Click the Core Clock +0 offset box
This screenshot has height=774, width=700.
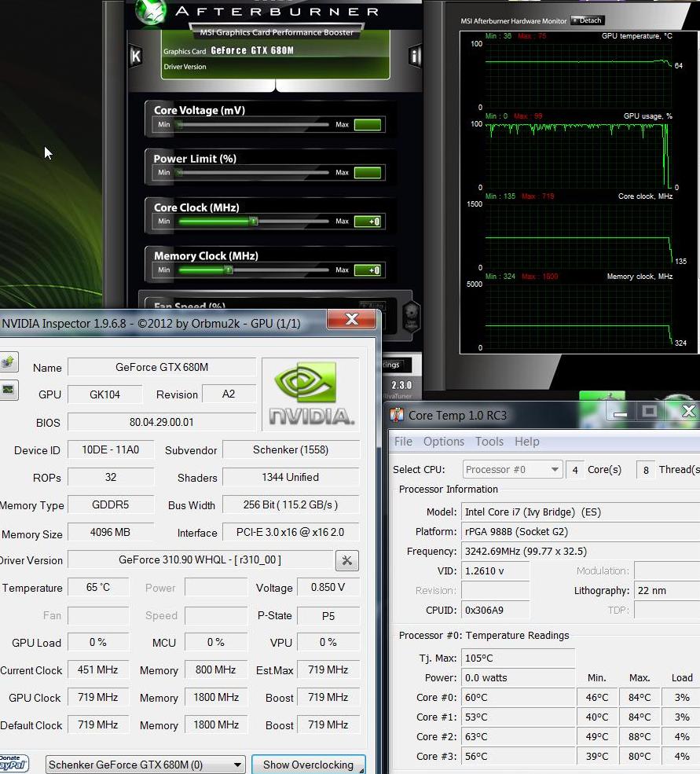(368, 221)
